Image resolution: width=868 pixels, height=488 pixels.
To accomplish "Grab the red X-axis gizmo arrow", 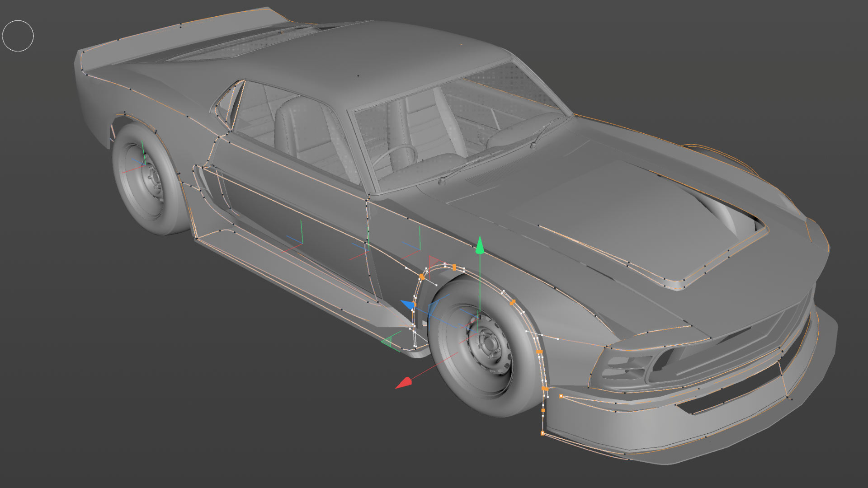I will [404, 383].
